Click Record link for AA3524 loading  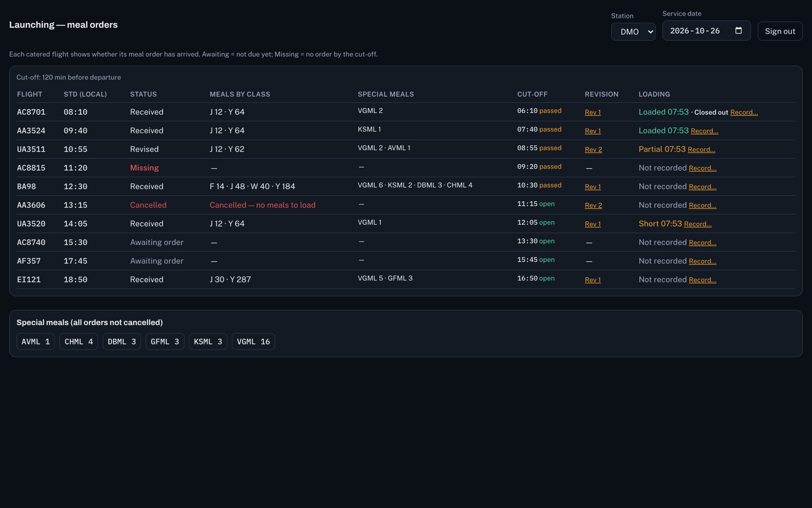tap(704, 131)
